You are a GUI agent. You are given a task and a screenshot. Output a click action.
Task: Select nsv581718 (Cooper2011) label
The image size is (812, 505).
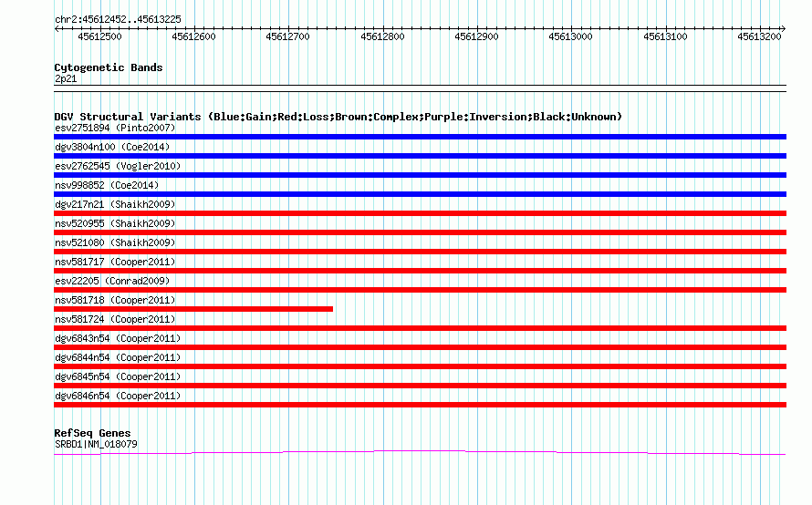115,300
